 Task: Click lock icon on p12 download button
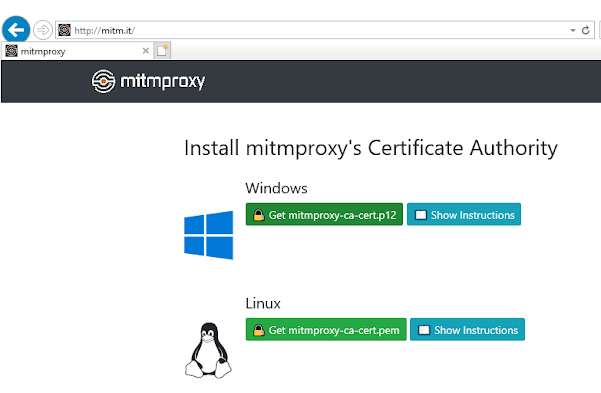259,215
